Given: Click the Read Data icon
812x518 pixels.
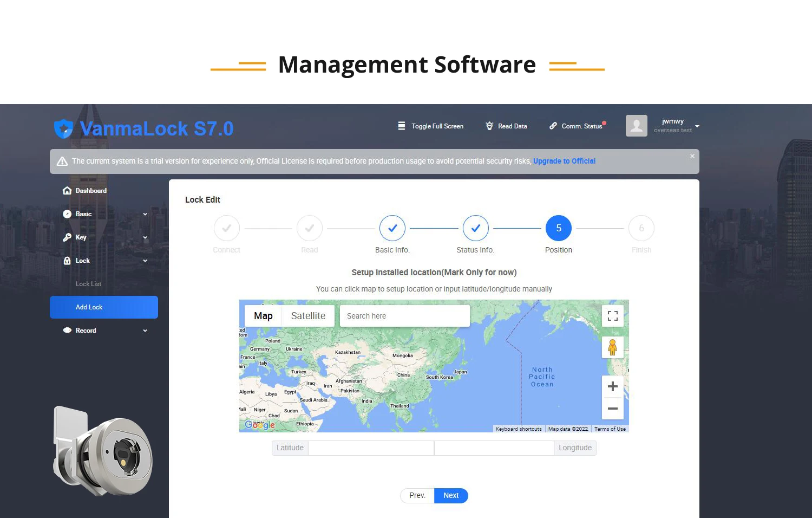Looking at the screenshot, I should (x=489, y=126).
